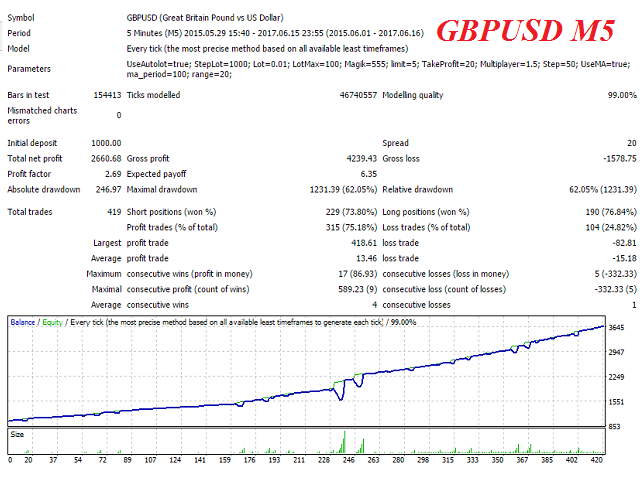This screenshot has width=640, height=480.
Task: Click the chart axis value 3645
Action: pos(616,328)
